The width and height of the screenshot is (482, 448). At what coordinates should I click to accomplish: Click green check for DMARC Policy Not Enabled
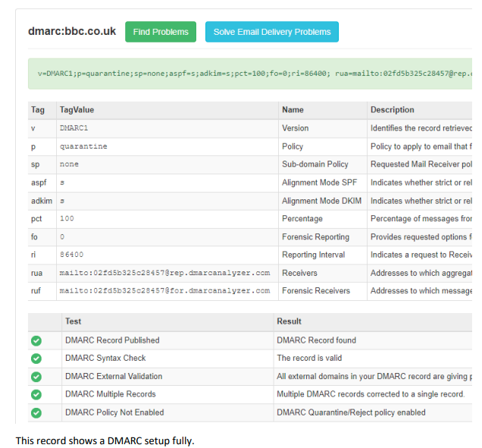(x=36, y=413)
